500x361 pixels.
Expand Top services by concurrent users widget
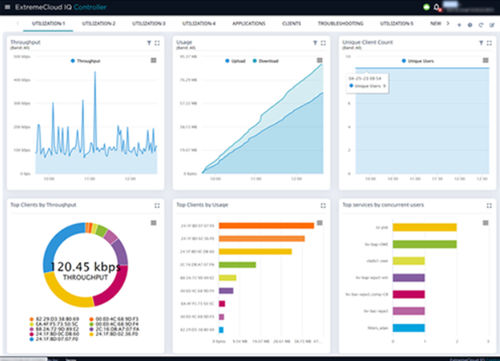[489, 205]
